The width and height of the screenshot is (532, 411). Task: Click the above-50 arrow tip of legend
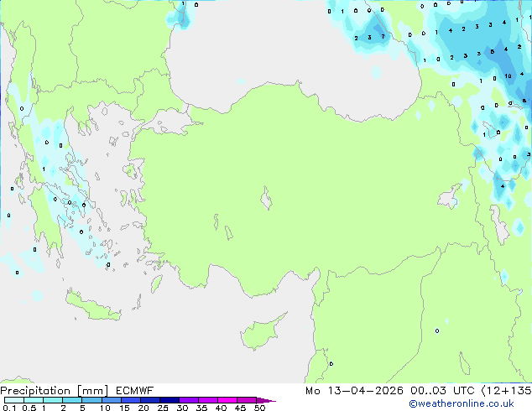pyautogui.click(x=266, y=400)
